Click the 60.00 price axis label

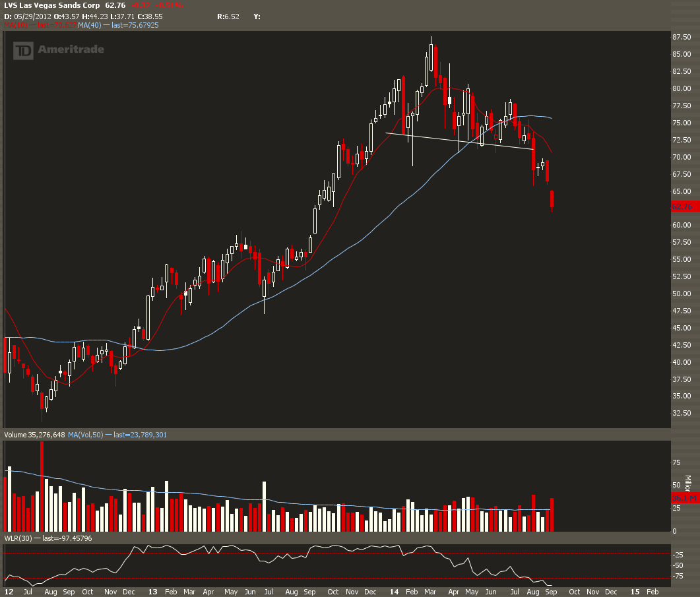point(682,225)
